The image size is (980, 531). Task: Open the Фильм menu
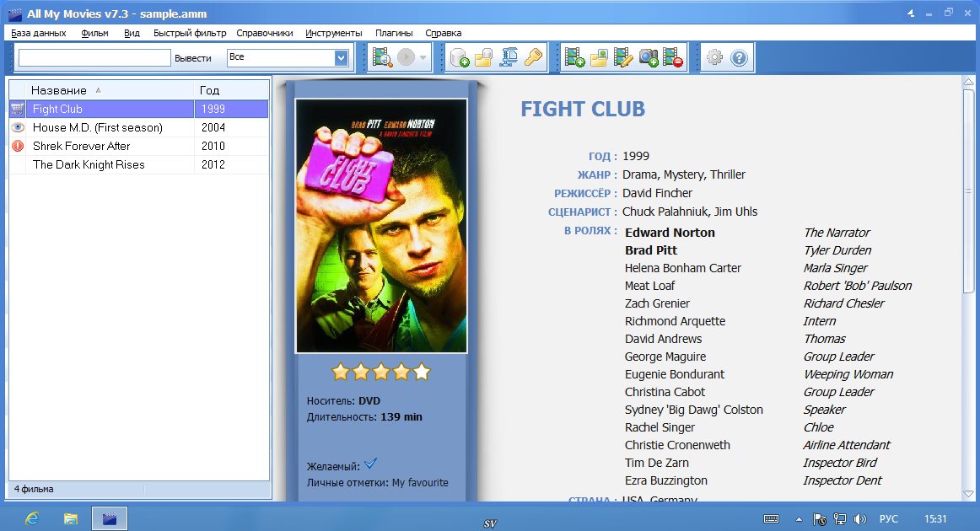coord(95,33)
